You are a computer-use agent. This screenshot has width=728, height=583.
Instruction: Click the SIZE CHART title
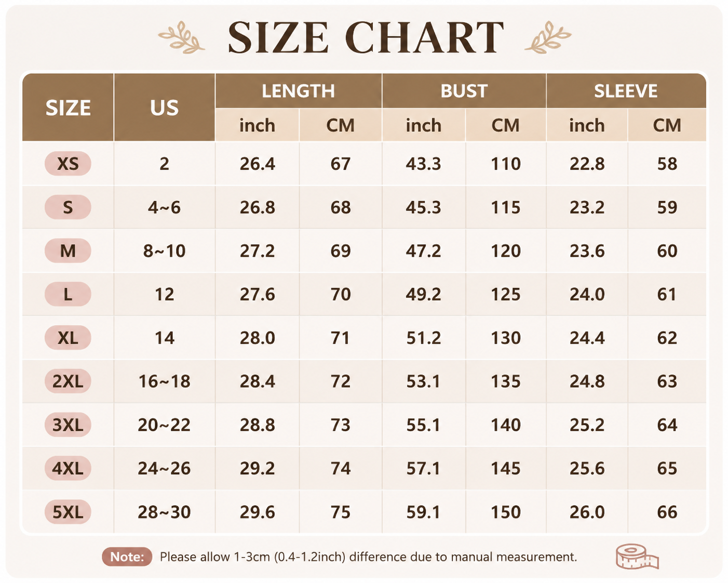[x=366, y=37]
